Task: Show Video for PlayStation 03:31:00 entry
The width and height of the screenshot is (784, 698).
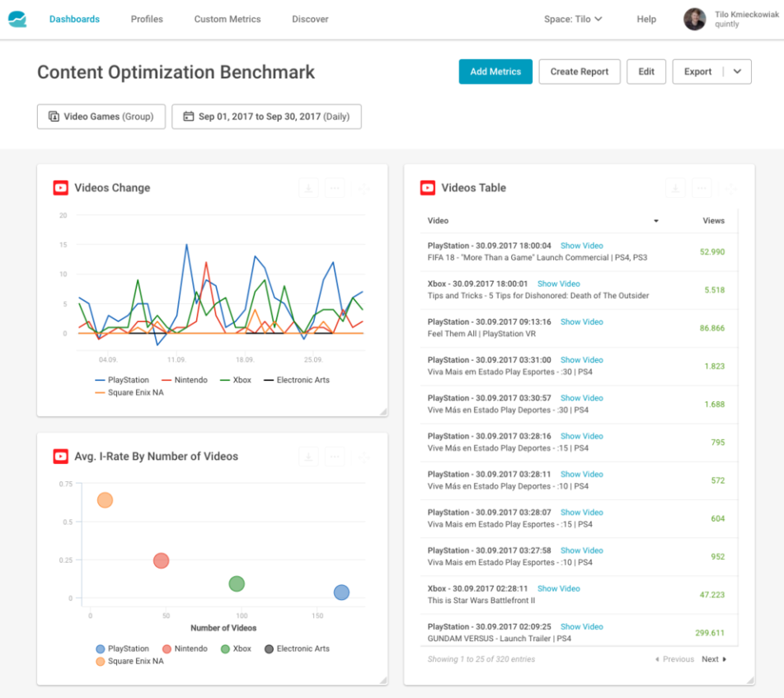Action: click(581, 360)
